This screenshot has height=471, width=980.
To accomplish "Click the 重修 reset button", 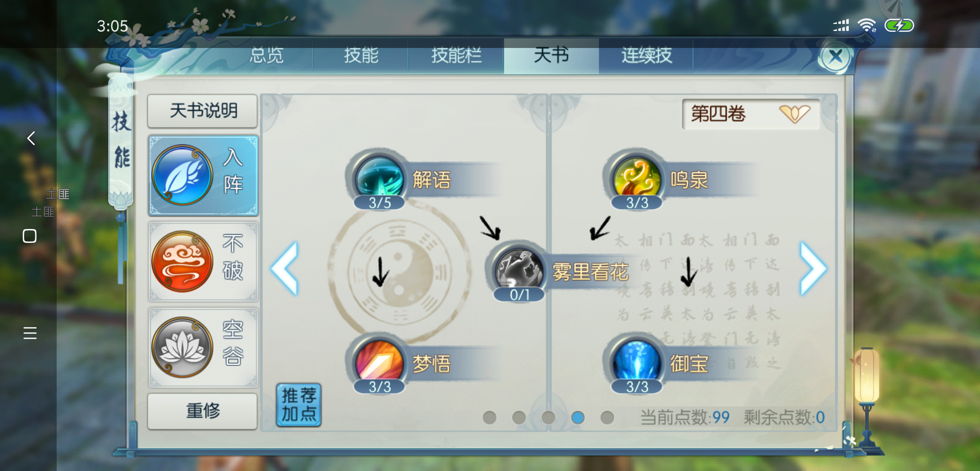I will (x=203, y=411).
